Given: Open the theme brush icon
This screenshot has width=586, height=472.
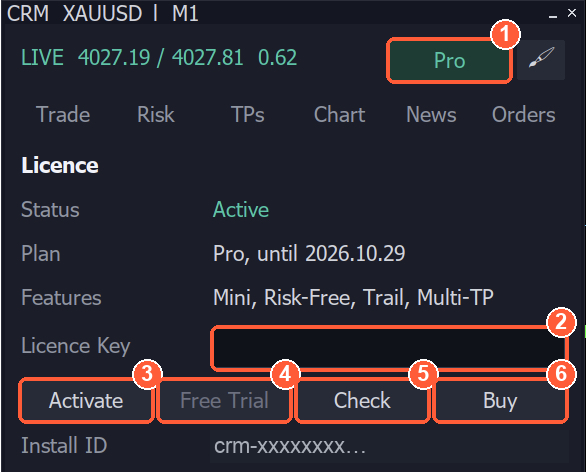Looking at the screenshot, I should point(541,60).
